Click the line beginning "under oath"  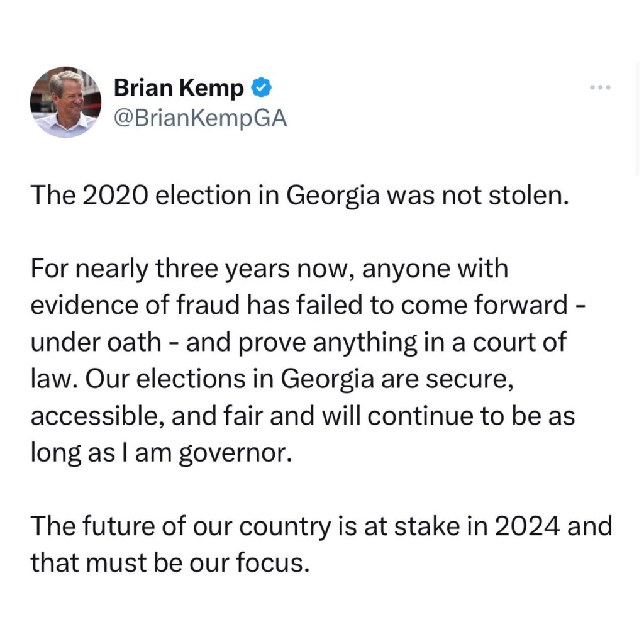(299, 342)
